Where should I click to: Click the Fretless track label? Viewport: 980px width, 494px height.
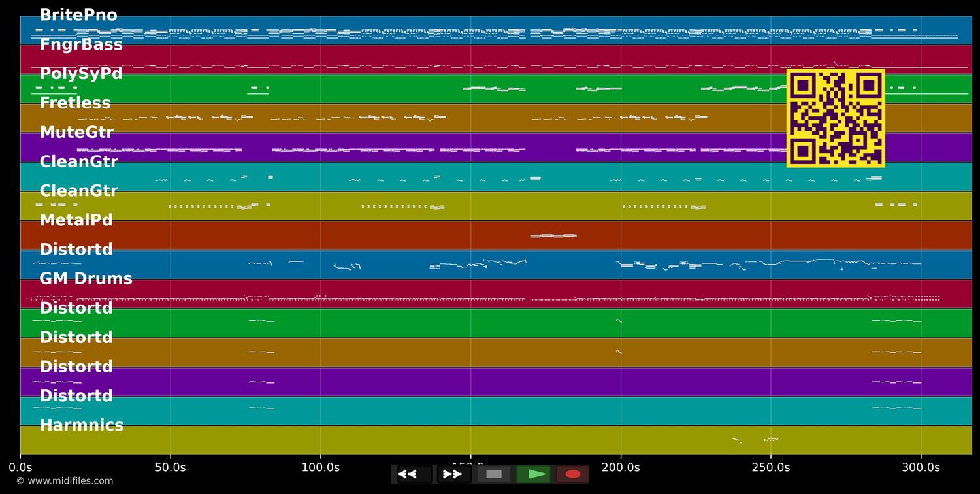tap(75, 103)
